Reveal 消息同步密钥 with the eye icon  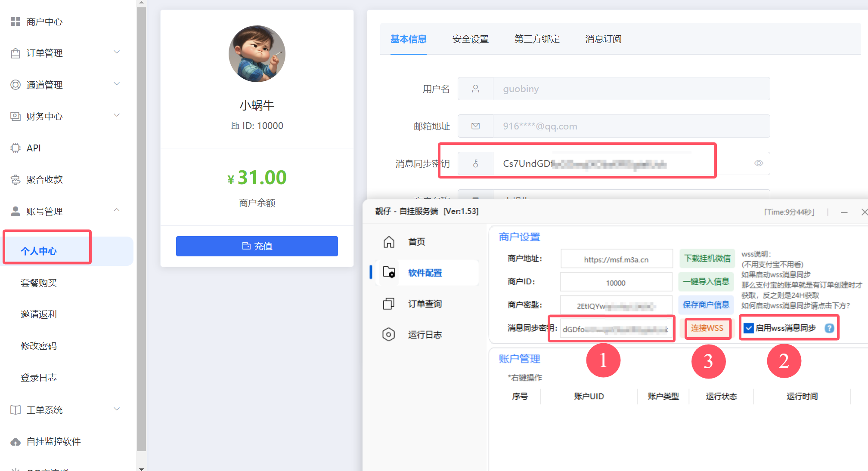(759, 163)
